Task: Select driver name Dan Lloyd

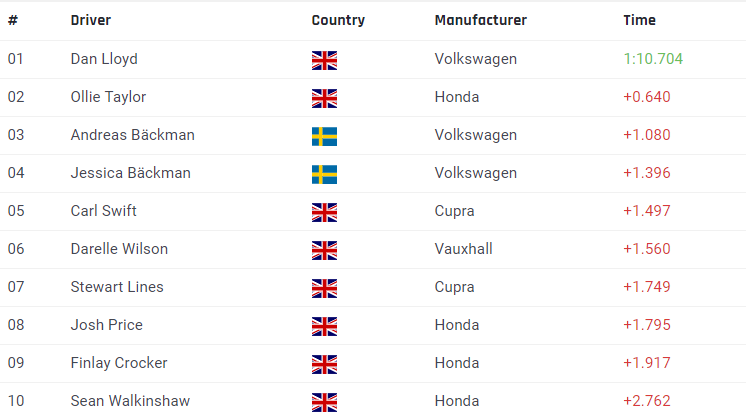Action: click(x=104, y=59)
